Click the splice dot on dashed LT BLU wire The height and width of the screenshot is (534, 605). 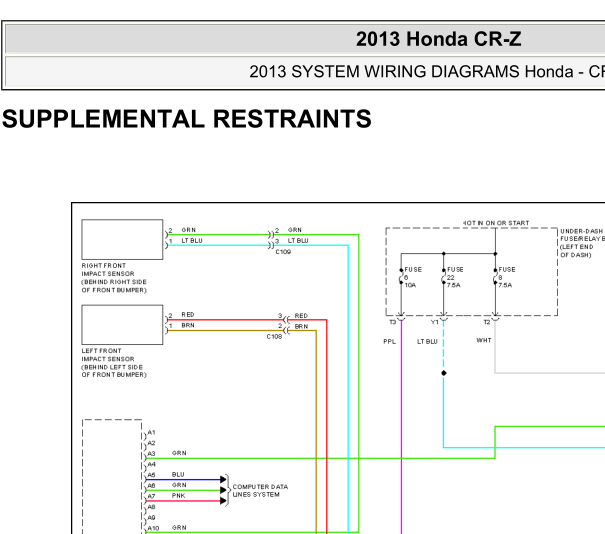tap(444, 373)
